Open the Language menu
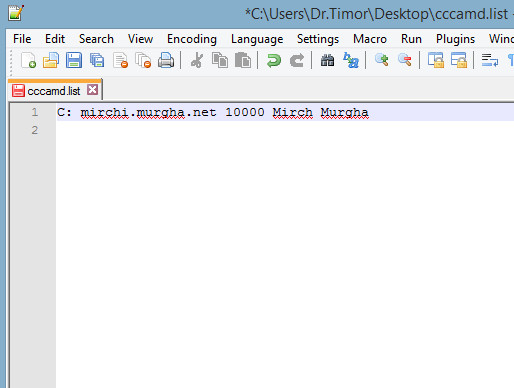Viewport: 514px width, 388px height. 257,39
